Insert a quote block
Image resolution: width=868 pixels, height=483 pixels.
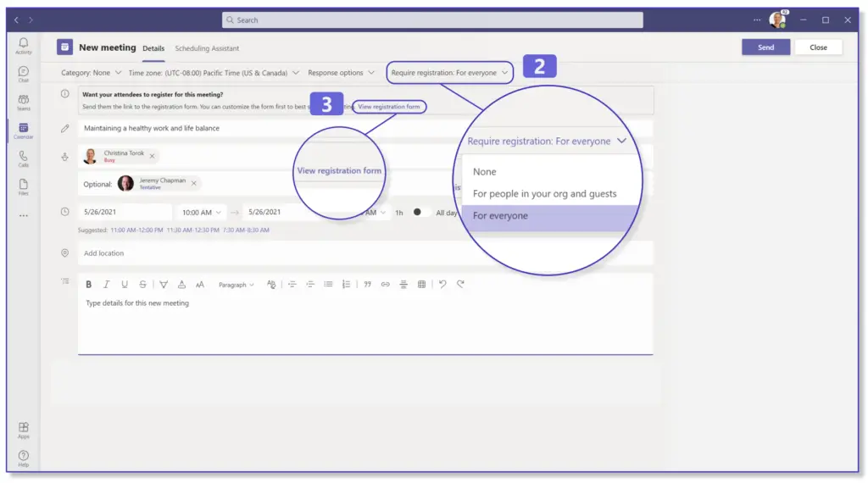click(368, 285)
